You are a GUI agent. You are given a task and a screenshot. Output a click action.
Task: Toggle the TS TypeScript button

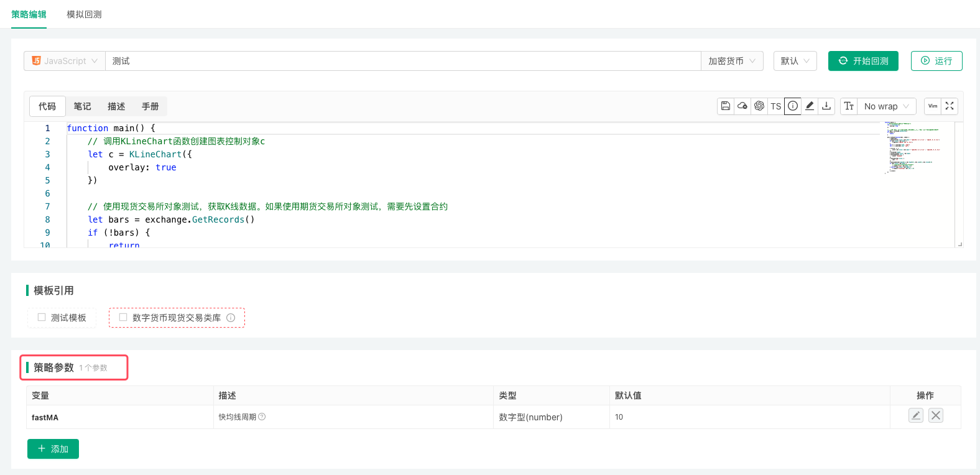[x=776, y=106]
